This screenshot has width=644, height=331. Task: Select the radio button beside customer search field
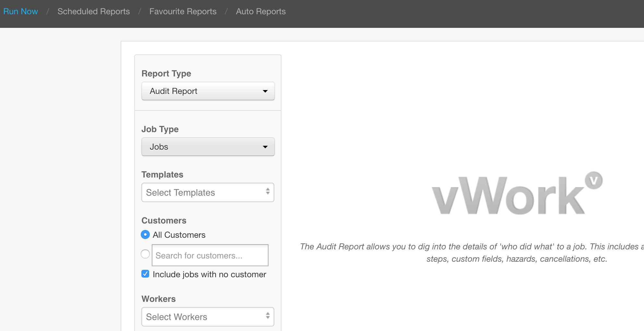pyautogui.click(x=145, y=254)
